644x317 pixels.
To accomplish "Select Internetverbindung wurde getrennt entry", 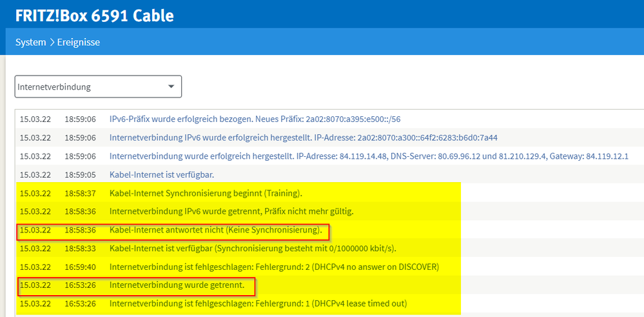I will click(x=330, y=285).
